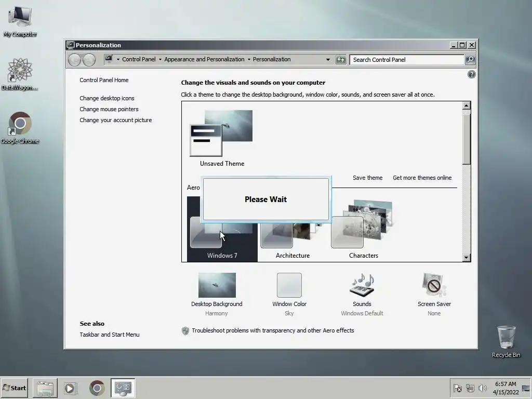Click the Personalization taskbar button

tap(123, 388)
